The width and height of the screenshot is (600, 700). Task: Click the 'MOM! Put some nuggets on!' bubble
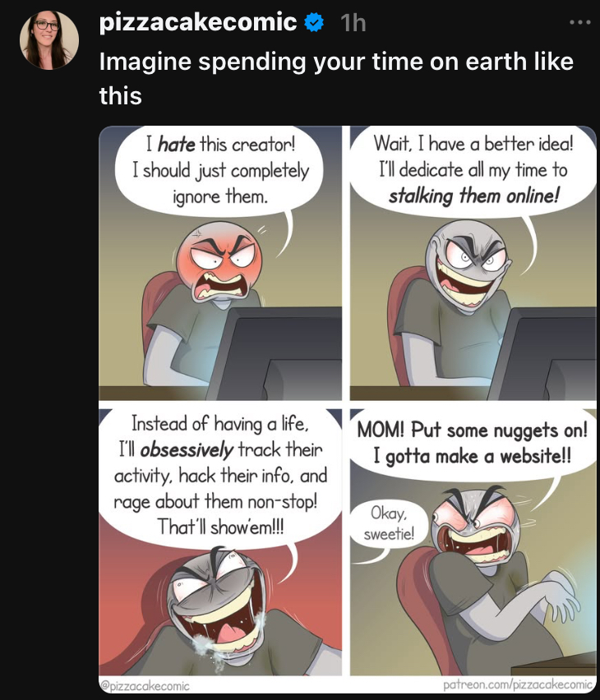pos(473,444)
